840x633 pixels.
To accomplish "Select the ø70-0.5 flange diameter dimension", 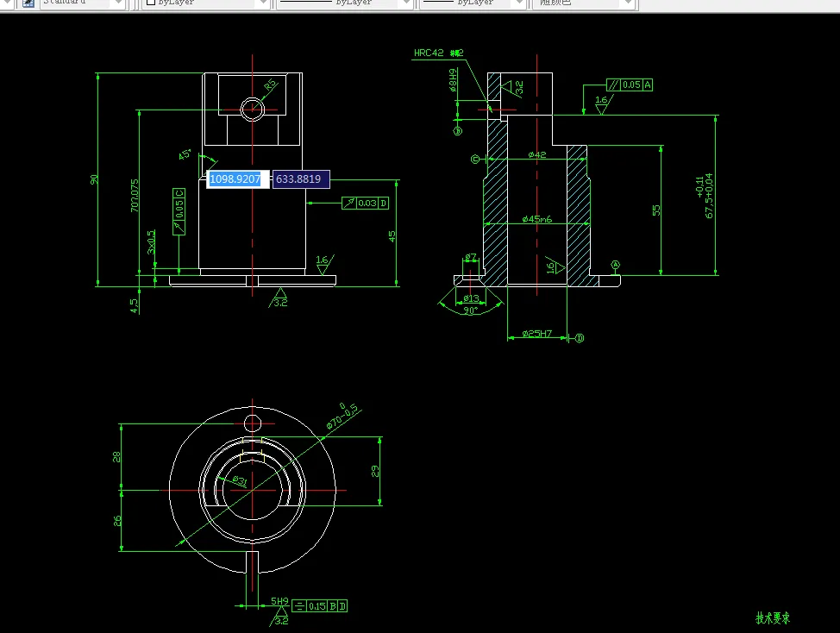I will point(342,417).
